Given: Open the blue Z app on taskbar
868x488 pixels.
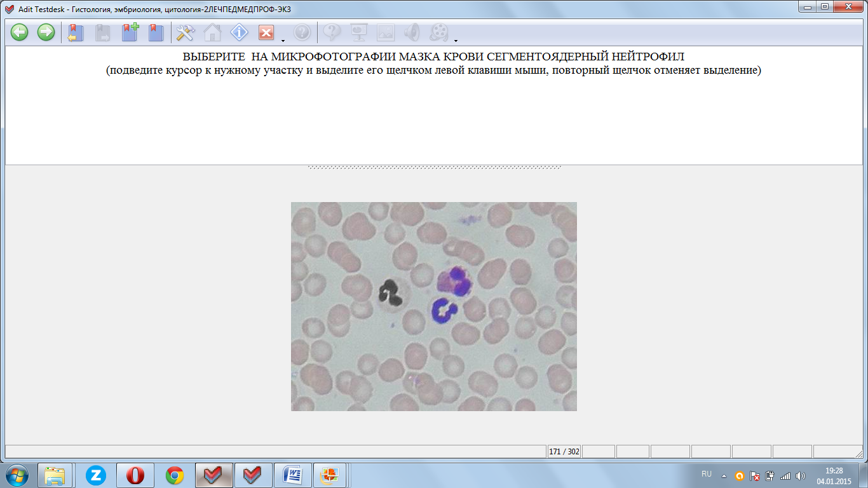Looking at the screenshot, I should [95, 475].
